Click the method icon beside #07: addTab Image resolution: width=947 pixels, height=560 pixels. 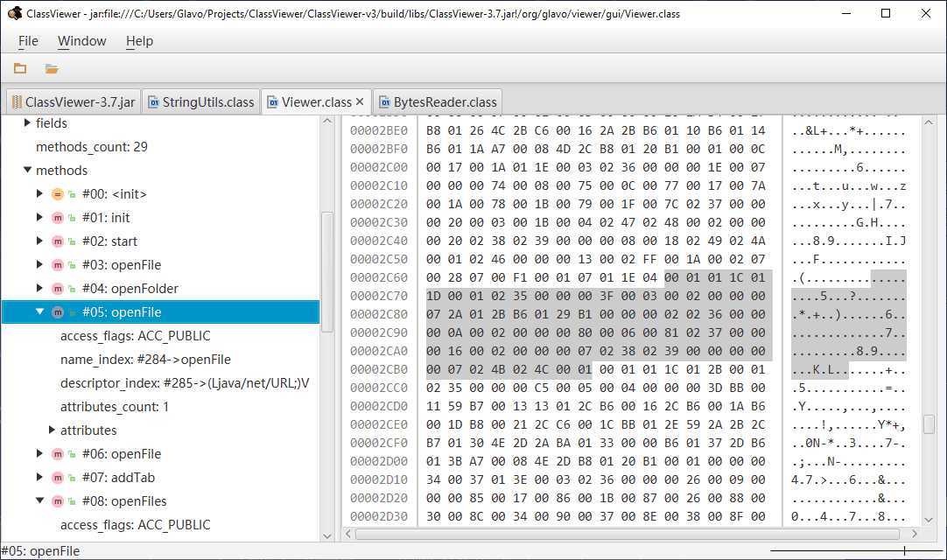(x=58, y=477)
